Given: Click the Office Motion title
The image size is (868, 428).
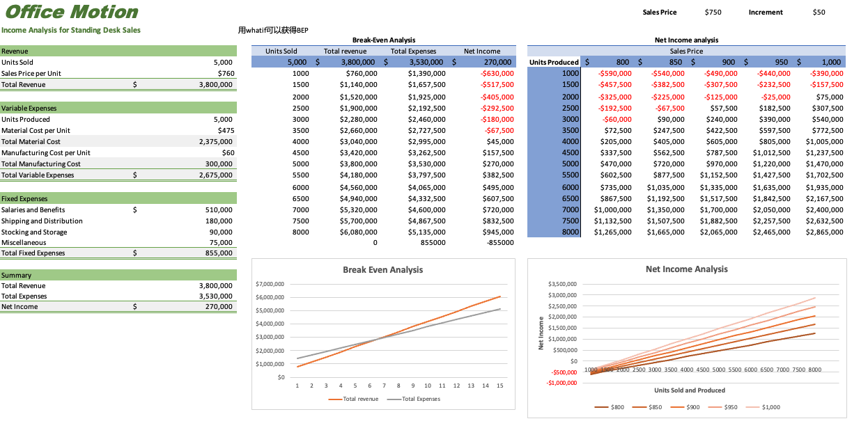Looking at the screenshot, I should coord(71,12).
